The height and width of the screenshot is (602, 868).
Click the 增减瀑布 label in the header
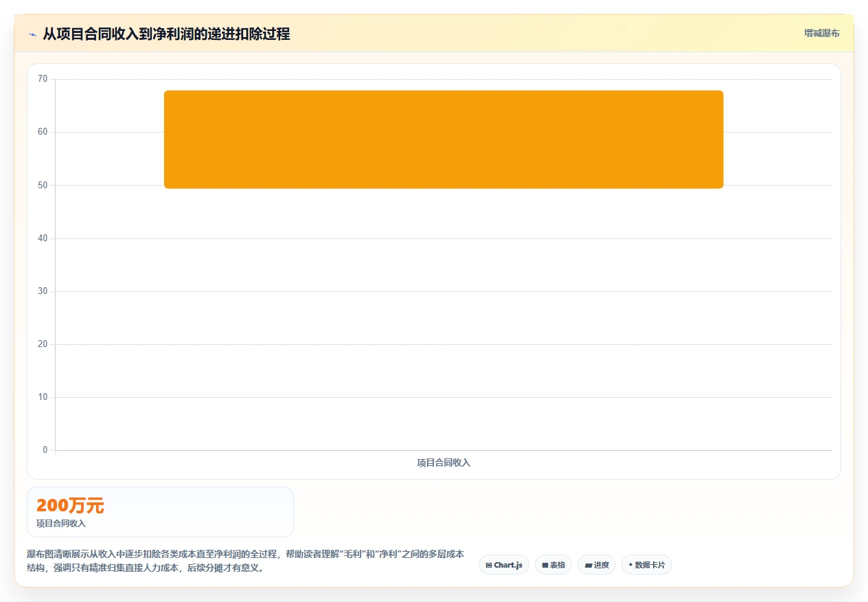coord(822,33)
